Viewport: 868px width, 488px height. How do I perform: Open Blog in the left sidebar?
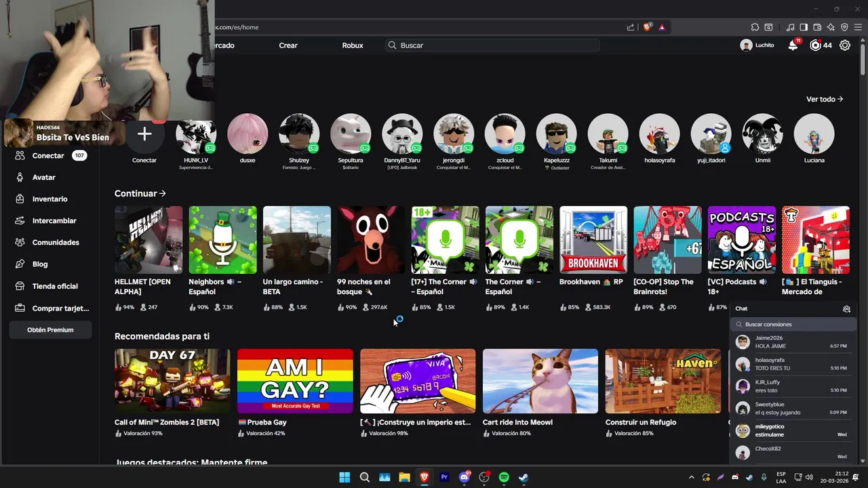pos(40,264)
